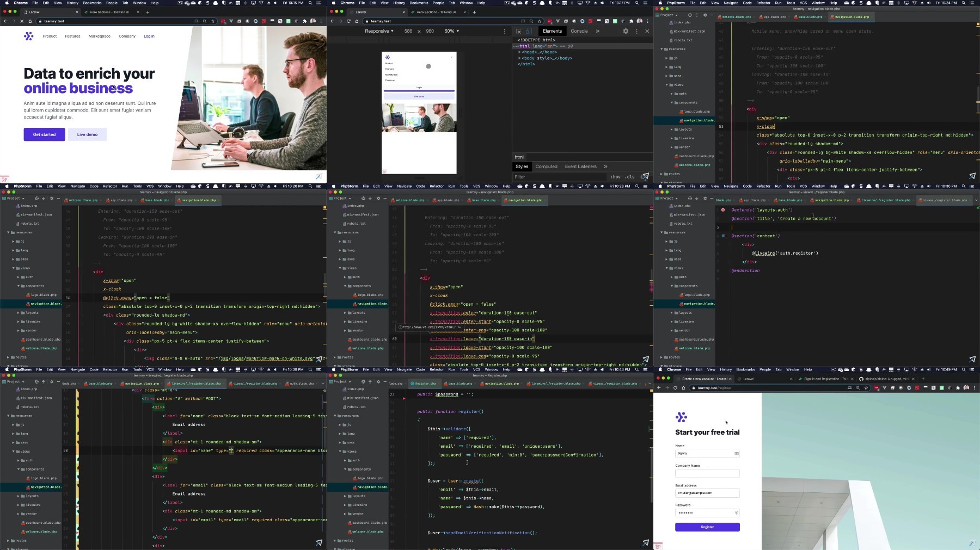Close the DevTools panel
Screen dimensions: 980x550
point(647,31)
